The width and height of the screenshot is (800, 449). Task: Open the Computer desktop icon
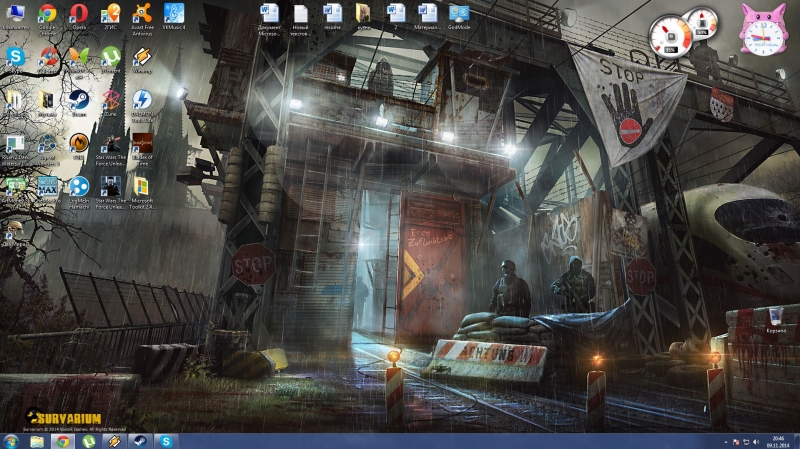tap(15, 15)
